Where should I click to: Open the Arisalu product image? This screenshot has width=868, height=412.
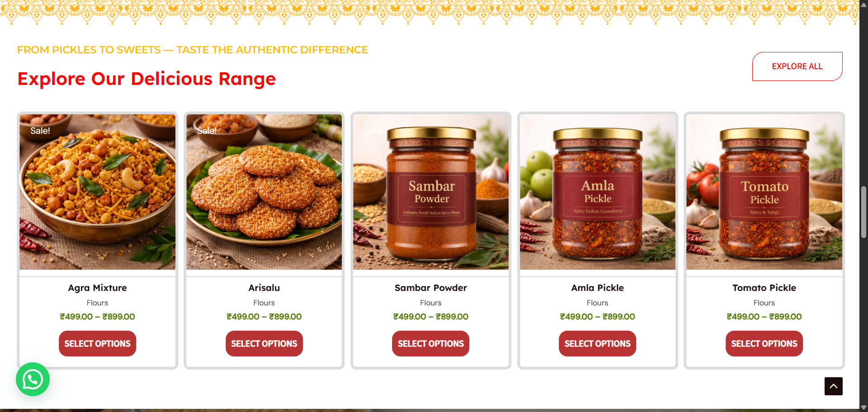264,192
